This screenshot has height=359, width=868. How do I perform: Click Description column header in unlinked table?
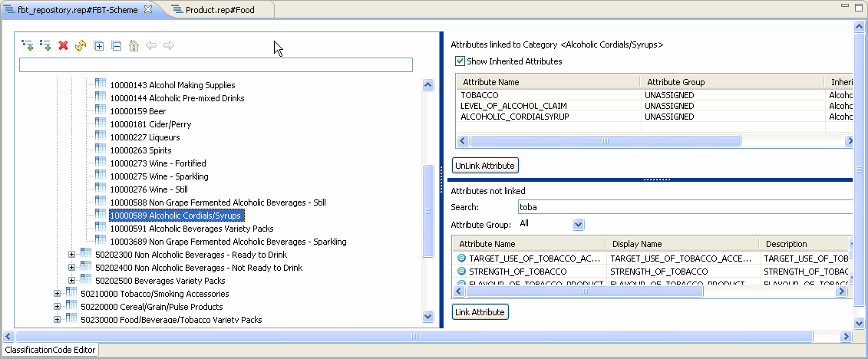click(x=804, y=244)
